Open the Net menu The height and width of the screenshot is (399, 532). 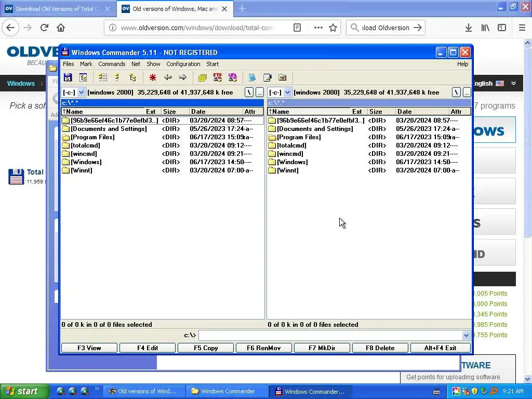tap(136, 64)
